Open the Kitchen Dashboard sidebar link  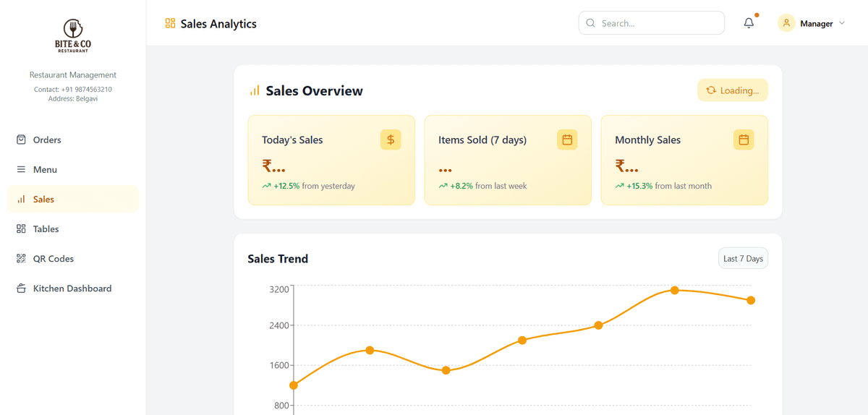[x=72, y=288]
